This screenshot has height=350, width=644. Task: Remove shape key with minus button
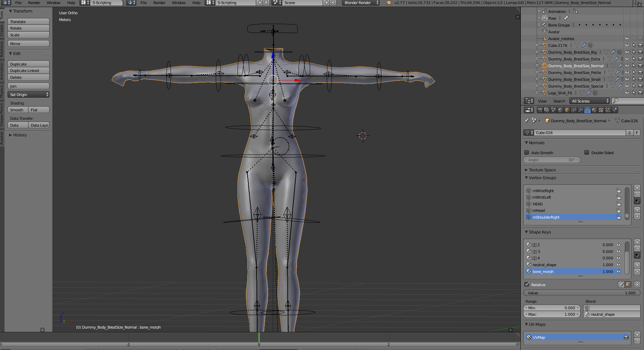[637, 248]
